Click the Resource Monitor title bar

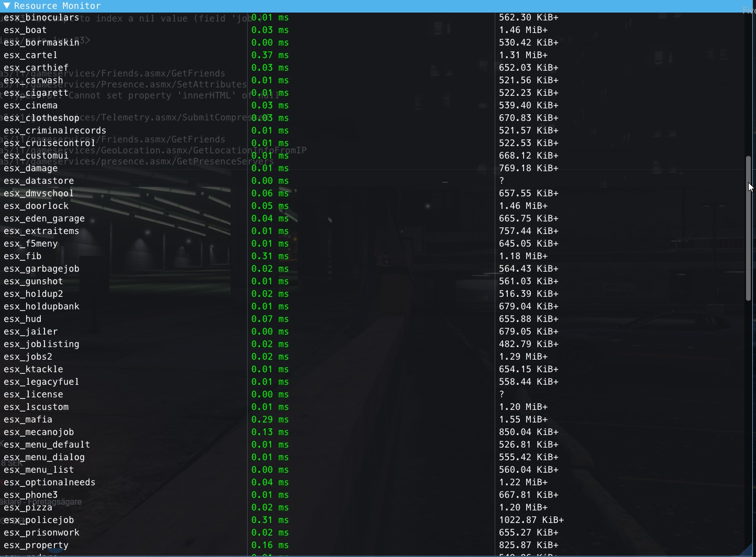click(378, 6)
